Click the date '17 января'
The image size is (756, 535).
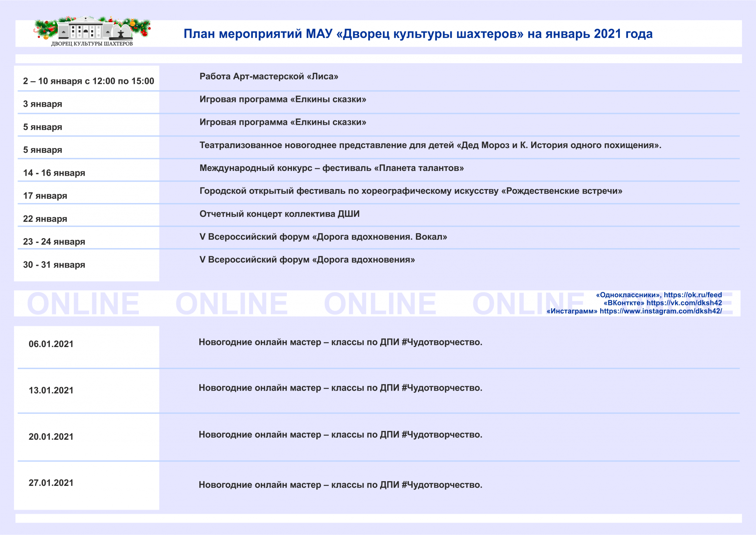click(x=45, y=196)
